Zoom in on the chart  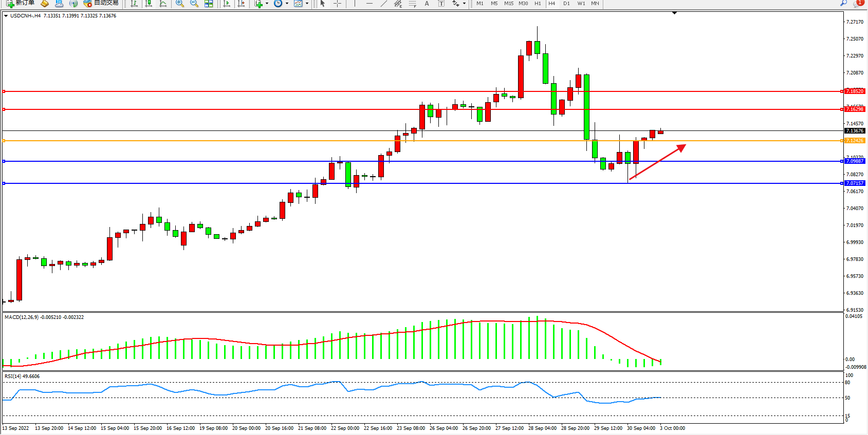[x=179, y=4]
